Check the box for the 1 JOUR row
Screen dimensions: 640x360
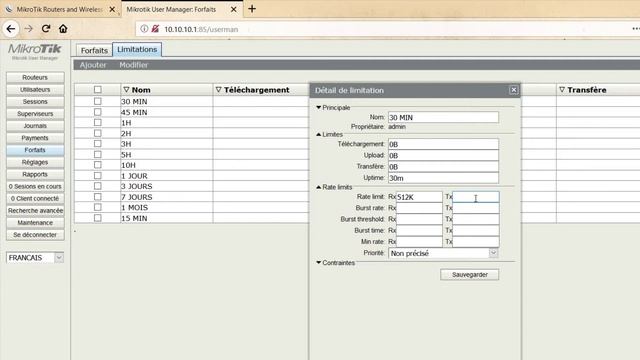point(98,175)
